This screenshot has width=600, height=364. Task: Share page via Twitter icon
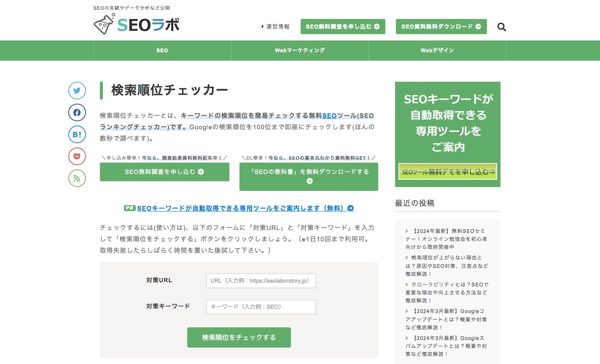pyautogui.click(x=77, y=91)
